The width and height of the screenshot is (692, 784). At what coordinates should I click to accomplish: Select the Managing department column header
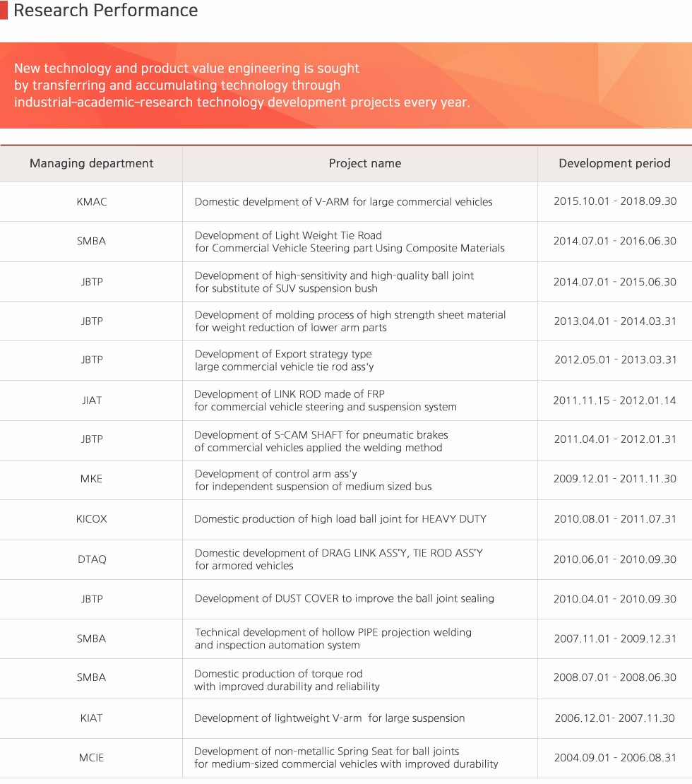[x=92, y=163]
